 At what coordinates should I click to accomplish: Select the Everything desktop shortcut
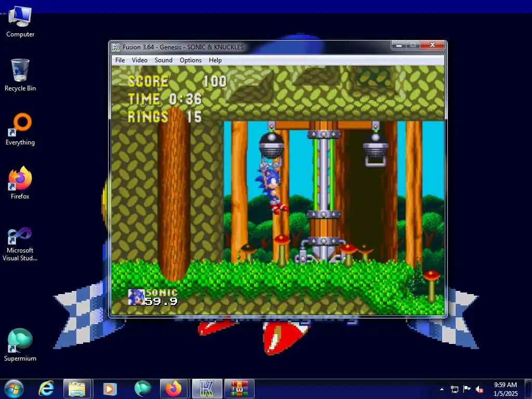click(20, 129)
